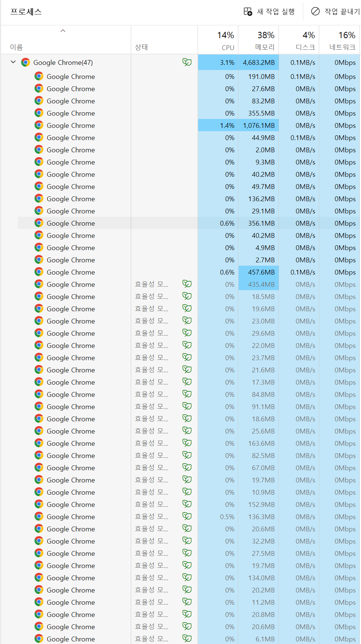Sort by 메모리 column showing 38%
Image resolution: width=361 pixels, height=644 pixels.
coord(259,40)
